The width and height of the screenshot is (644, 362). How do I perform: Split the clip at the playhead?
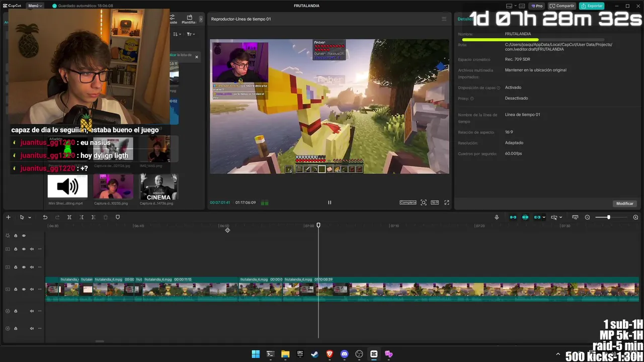point(69,217)
